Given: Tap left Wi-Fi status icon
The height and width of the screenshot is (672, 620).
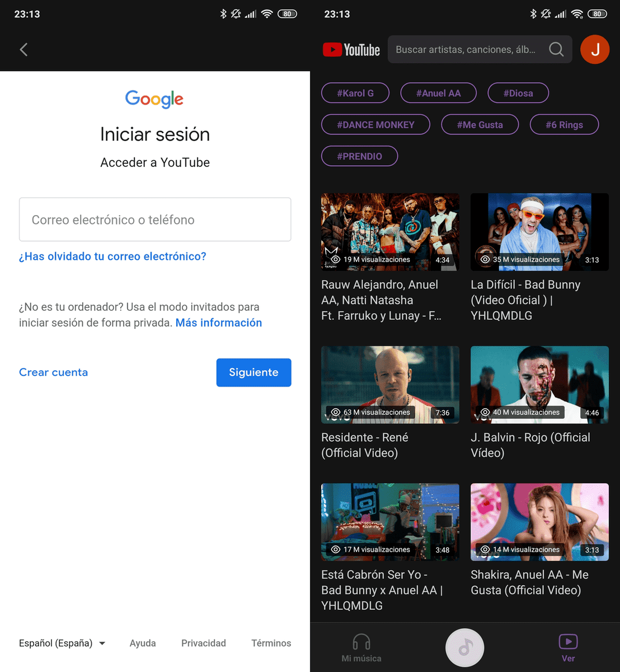Looking at the screenshot, I should [267, 14].
